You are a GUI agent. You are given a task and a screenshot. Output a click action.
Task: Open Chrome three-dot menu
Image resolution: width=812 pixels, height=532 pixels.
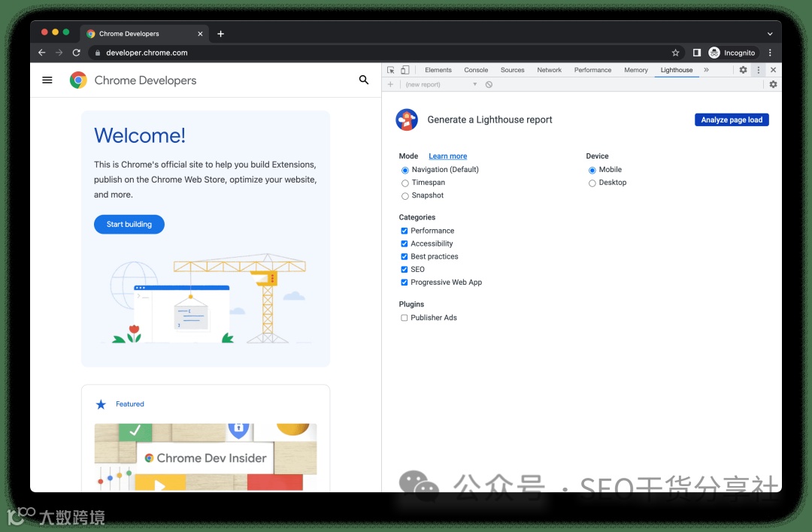tap(770, 53)
